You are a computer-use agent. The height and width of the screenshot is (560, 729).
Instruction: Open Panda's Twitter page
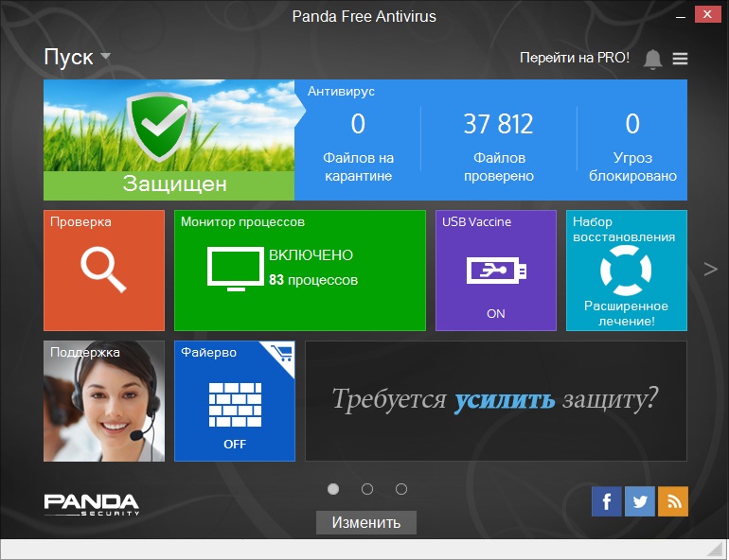(x=640, y=501)
